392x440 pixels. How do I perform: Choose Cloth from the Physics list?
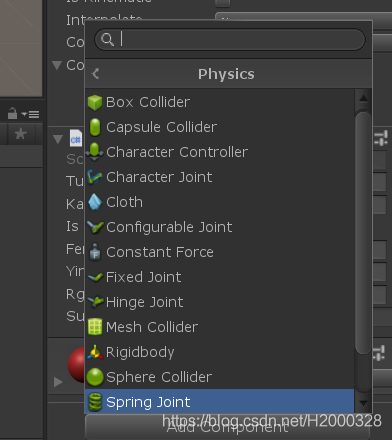click(219, 202)
